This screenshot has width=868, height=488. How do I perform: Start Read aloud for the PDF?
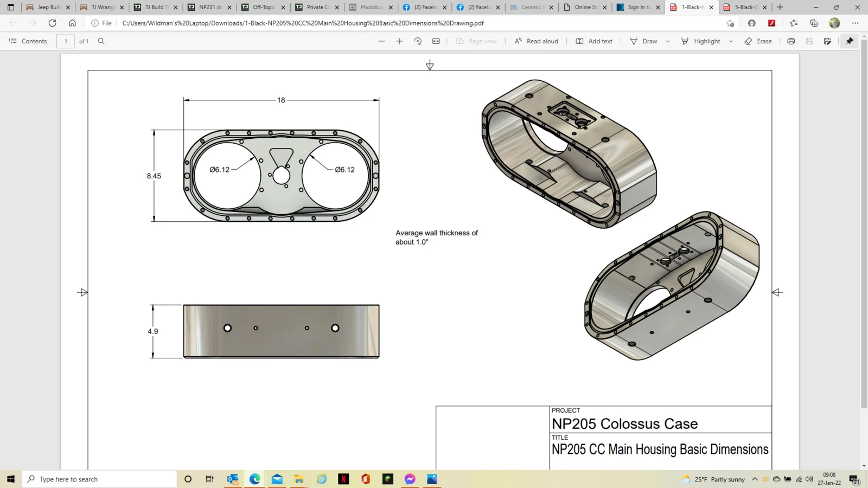point(536,41)
